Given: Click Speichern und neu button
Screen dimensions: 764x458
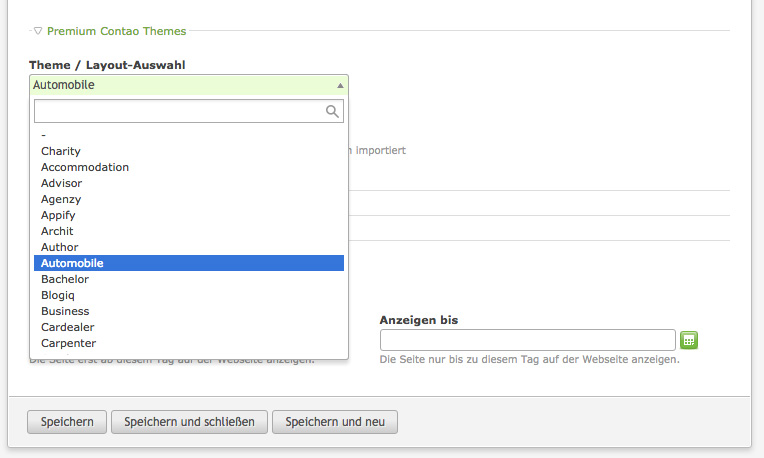Looking at the screenshot, I should pyautogui.click(x=335, y=422).
